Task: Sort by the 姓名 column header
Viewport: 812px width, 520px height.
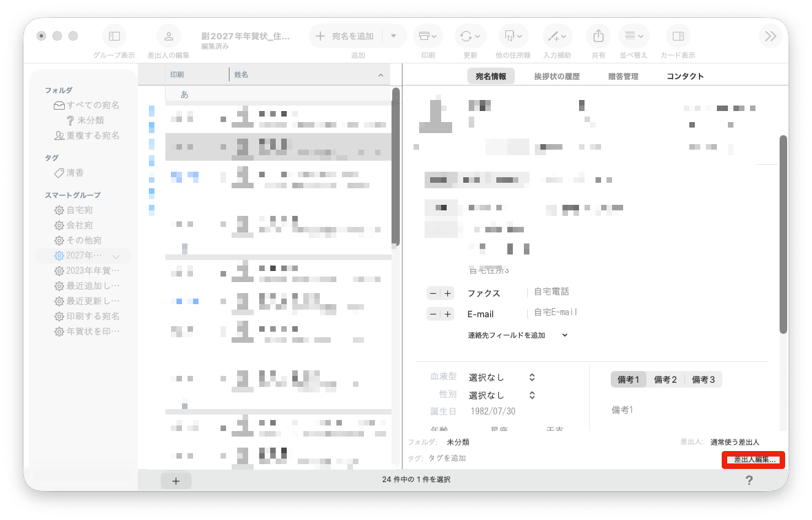Action: [309, 74]
